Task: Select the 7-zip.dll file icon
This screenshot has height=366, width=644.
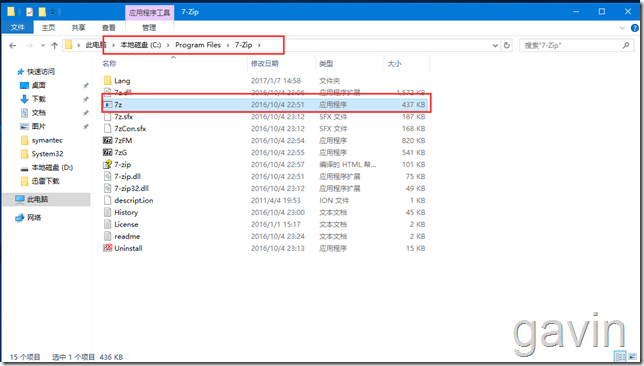Action: pyautogui.click(x=108, y=176)
